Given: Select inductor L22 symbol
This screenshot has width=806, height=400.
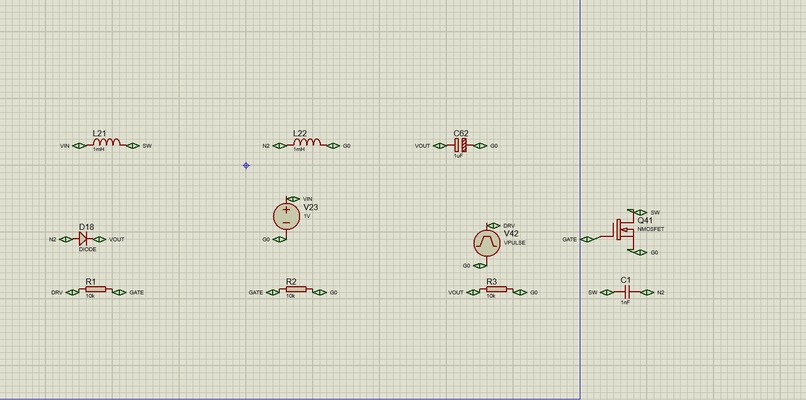Looking at the screenshot, I should [x=307, y=142].
